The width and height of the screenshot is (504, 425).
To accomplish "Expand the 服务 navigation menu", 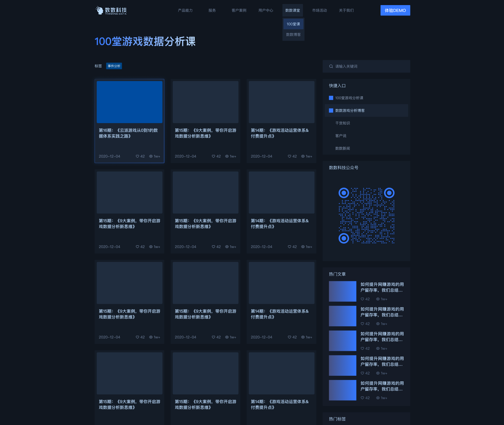I will [212, 10].
